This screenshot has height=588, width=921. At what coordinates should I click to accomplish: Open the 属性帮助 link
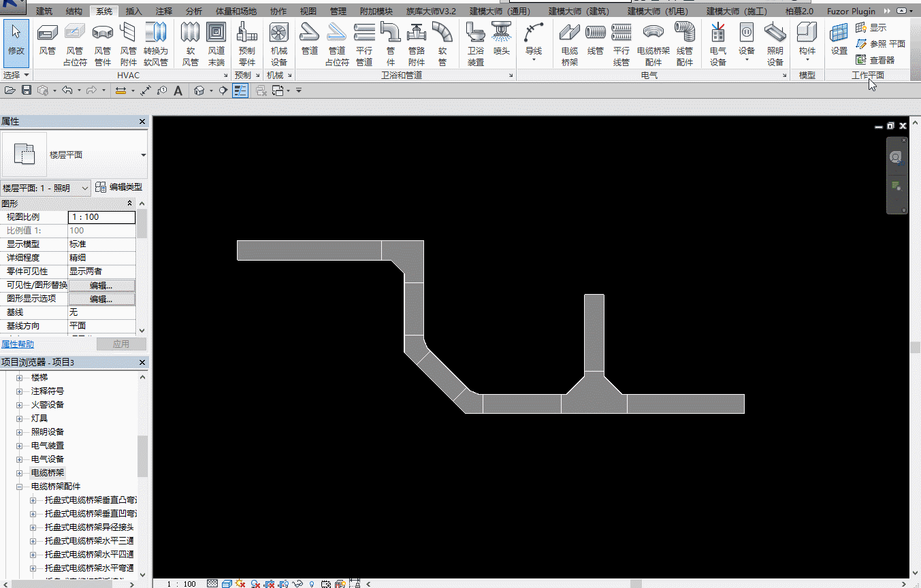tap(18, 344)
